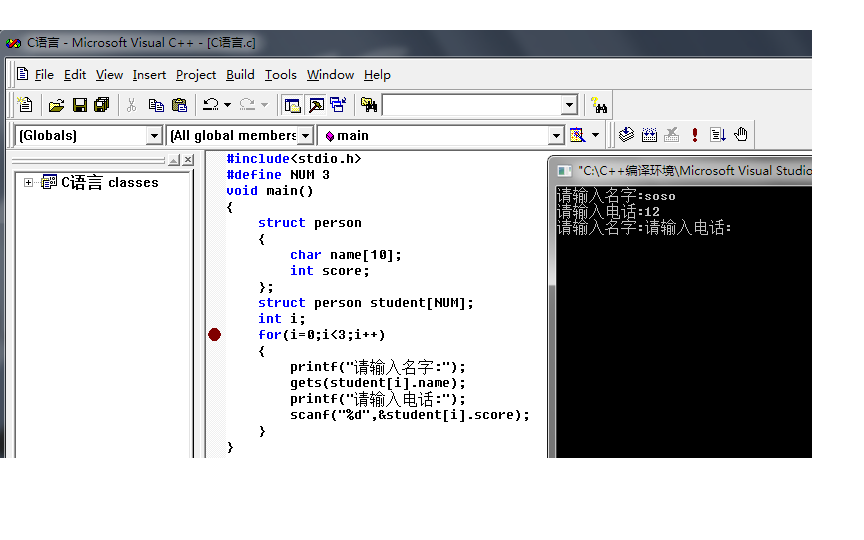
Task: Click the red breakpoint marker at for loop
Action: [214, 334]
